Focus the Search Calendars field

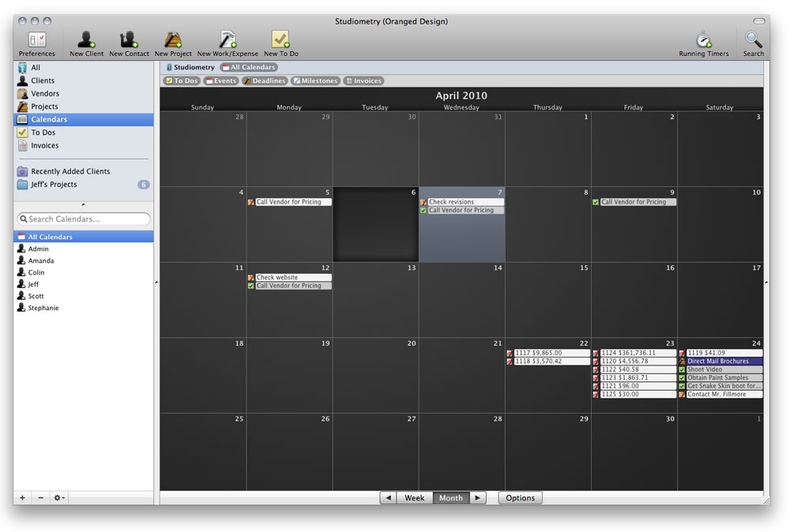[x=84, y=219]
